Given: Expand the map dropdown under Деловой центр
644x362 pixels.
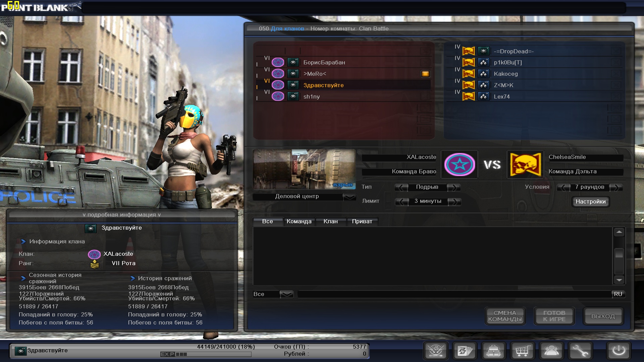Looking at the screenshot, I should pyautogui.click(x=349, y=197).
